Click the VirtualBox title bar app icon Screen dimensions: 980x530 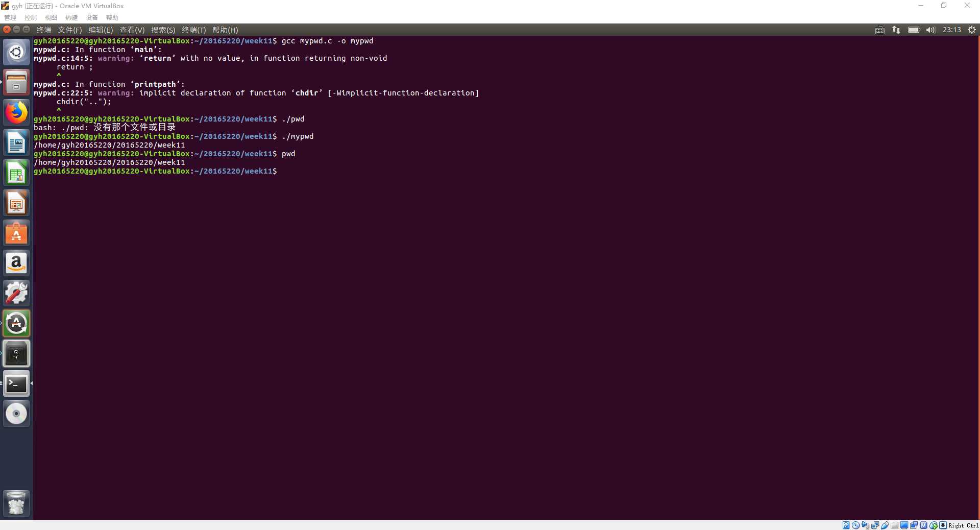5,6
